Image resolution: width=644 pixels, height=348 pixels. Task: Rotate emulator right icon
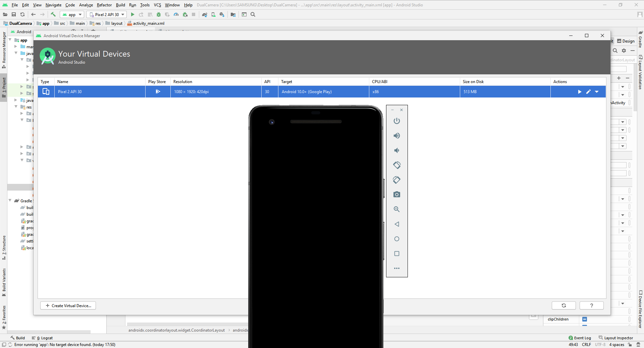pos(397,180)
